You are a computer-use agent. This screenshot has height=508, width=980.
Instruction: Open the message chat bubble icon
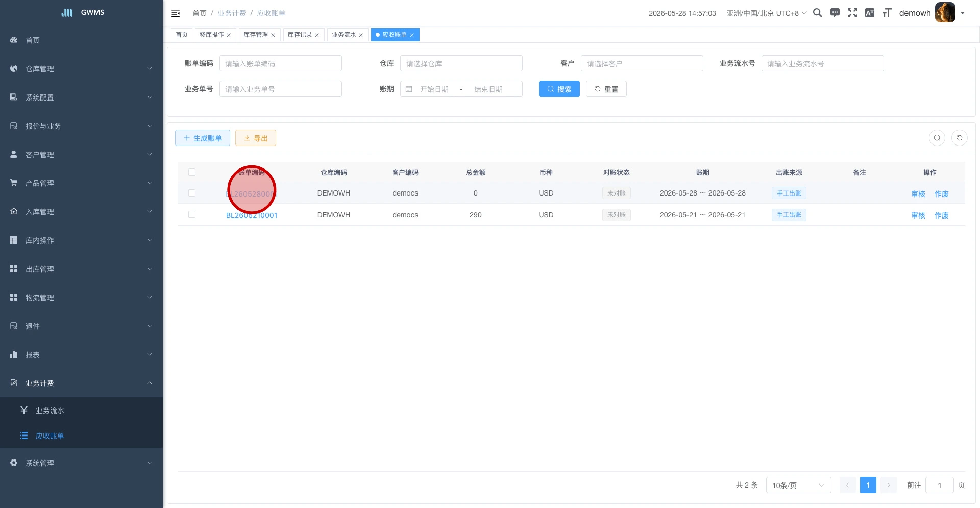coord(835,13)
